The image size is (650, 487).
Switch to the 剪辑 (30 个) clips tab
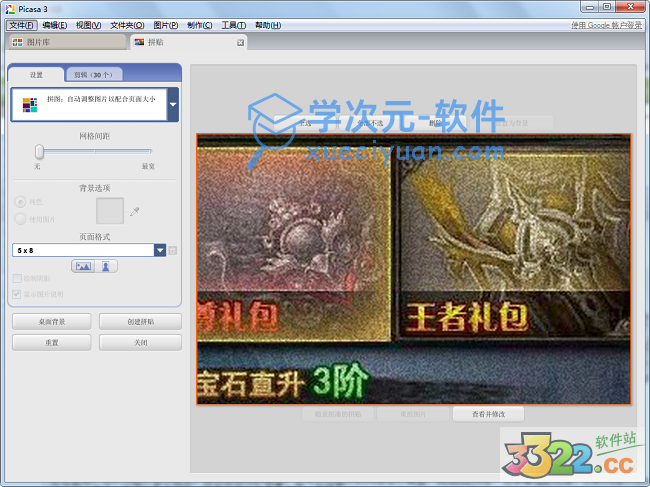93,75
